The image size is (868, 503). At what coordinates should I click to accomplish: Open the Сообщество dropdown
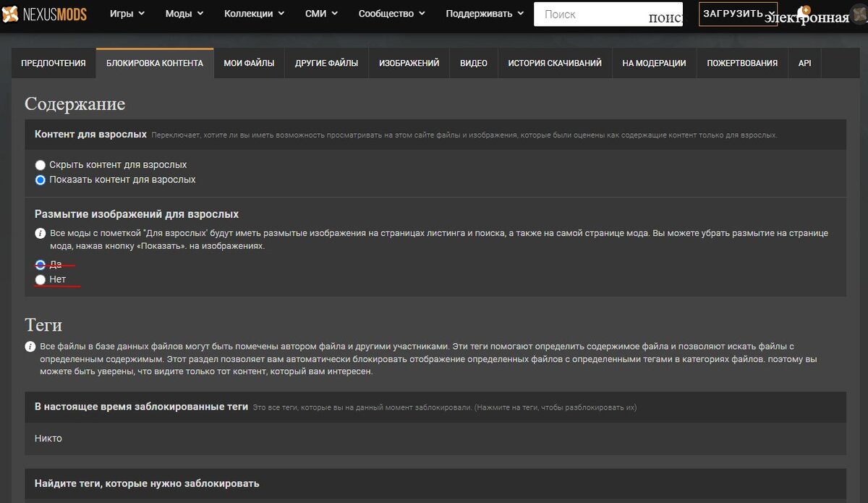click(391, 14)
